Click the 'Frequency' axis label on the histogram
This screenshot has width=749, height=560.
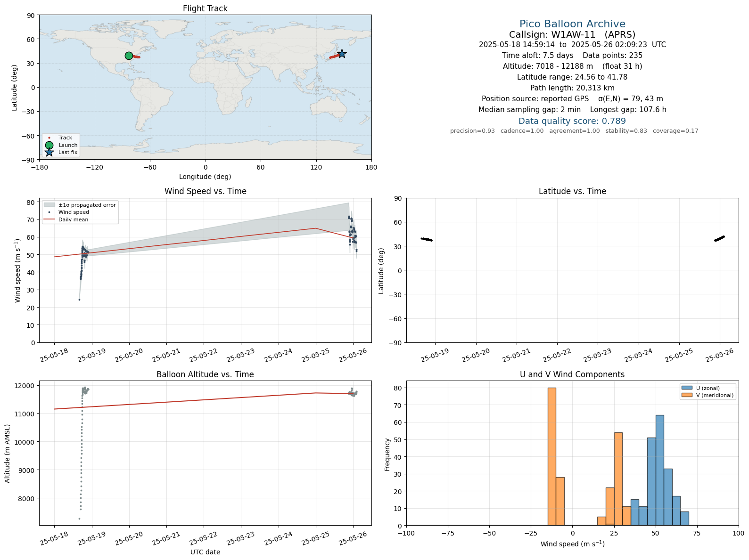(x=387, y=454)
